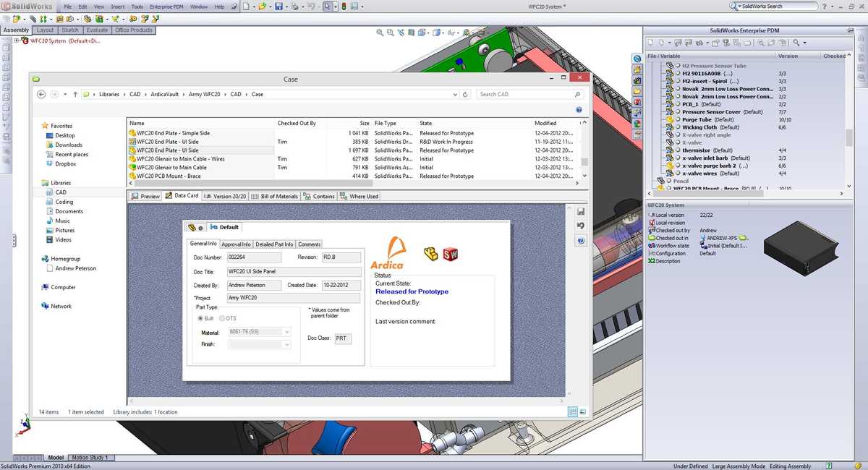
Task: Switch to the Sketch tab
Action: tap(70, 30)
